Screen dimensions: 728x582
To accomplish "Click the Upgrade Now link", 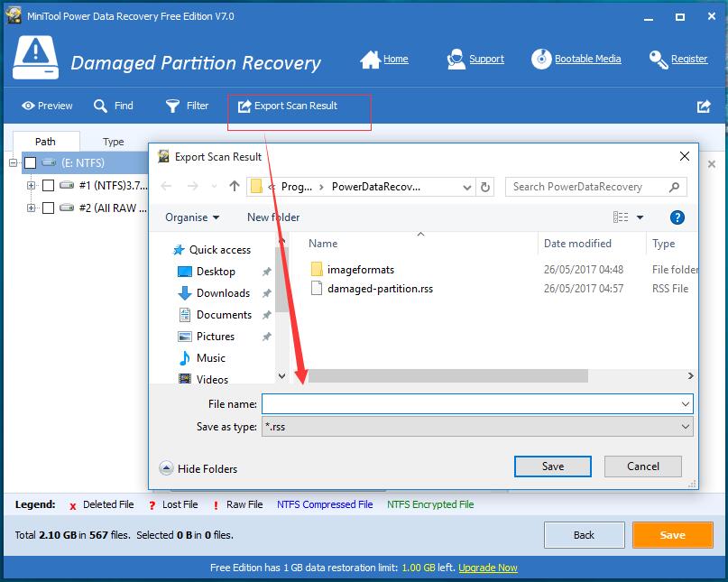I will (488, 568).
